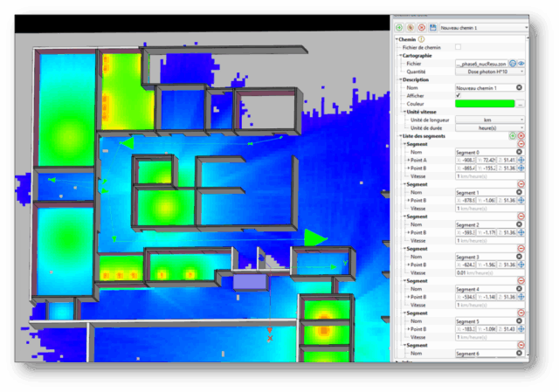Pick Point B location for Segment 3
Image resolution: width=559 pixels, height=392 pixels.
(x=521, y=264)
